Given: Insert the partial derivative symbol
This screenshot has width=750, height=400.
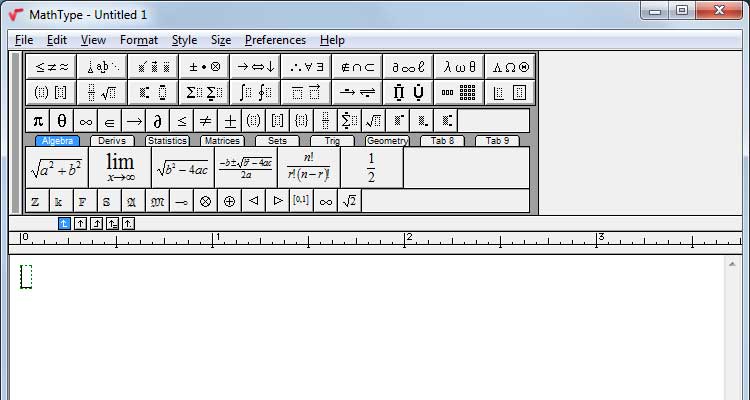Looking at the screenshot, I should click(x=158, y=121).
